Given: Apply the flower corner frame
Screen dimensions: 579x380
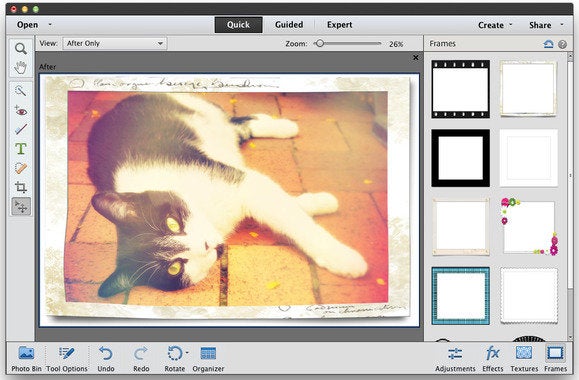Looking at the screenshot, I should click(x=529, y=227).
